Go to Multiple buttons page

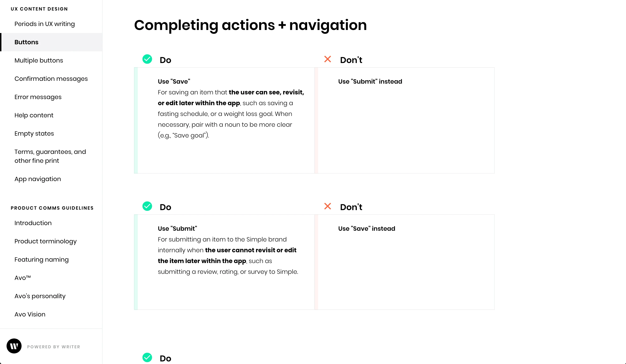(x=39, y=60)
